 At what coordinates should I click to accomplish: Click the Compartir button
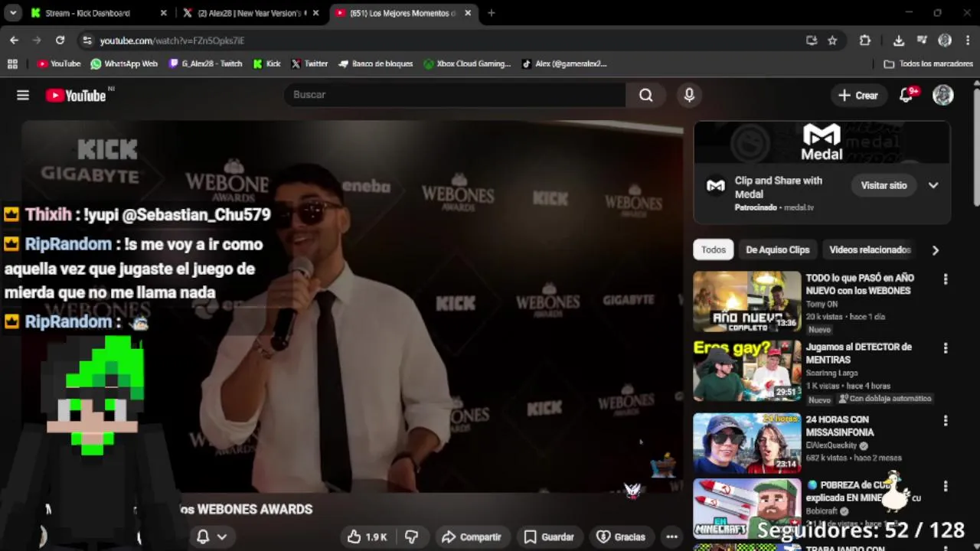[x=471, y=537]
